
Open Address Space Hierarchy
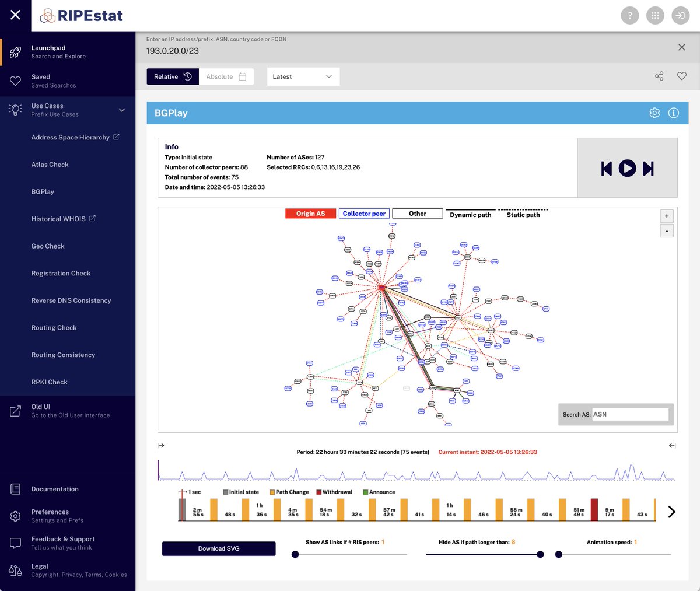pyautogui.click(x=75, y=137)
